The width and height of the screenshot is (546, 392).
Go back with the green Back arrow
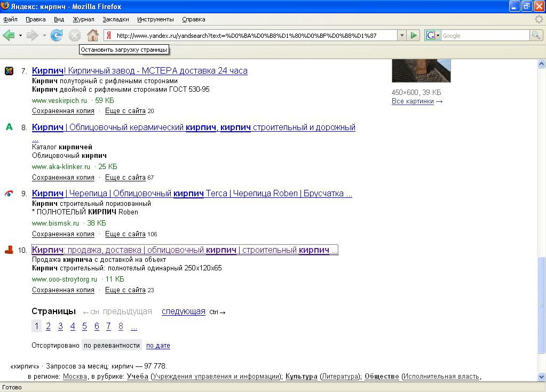coord(9,36)
